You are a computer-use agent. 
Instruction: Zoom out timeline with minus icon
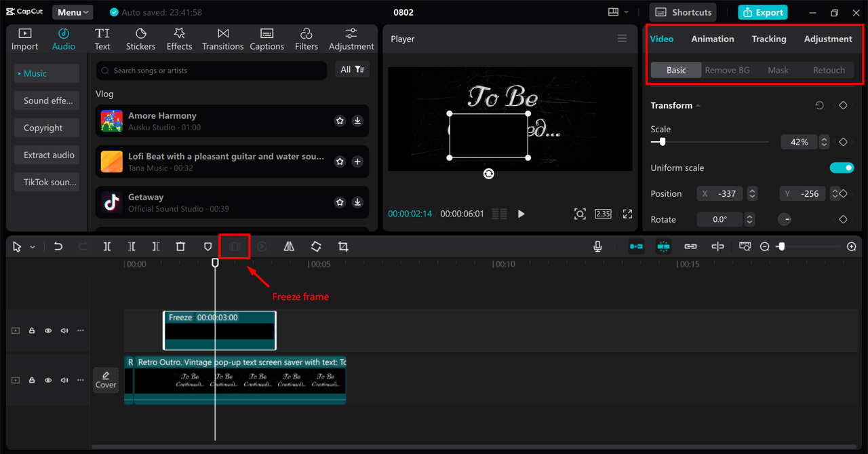coord(765,247)
